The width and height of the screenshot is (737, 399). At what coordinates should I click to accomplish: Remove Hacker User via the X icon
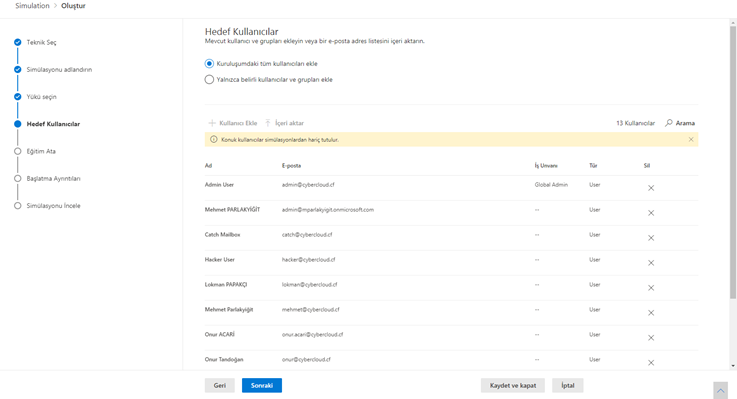coord(651,263)
